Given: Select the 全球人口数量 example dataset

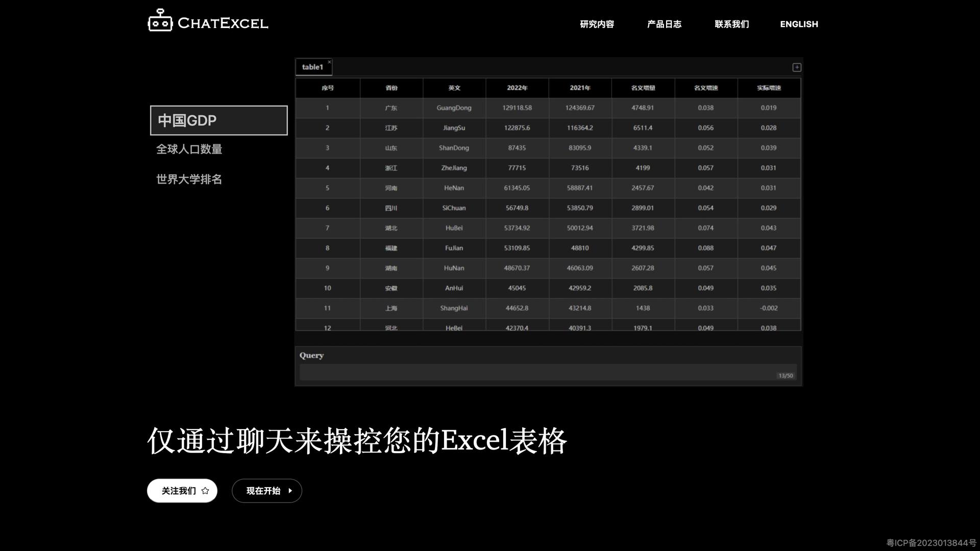Looking at the screenshot, I should (189, 149).
